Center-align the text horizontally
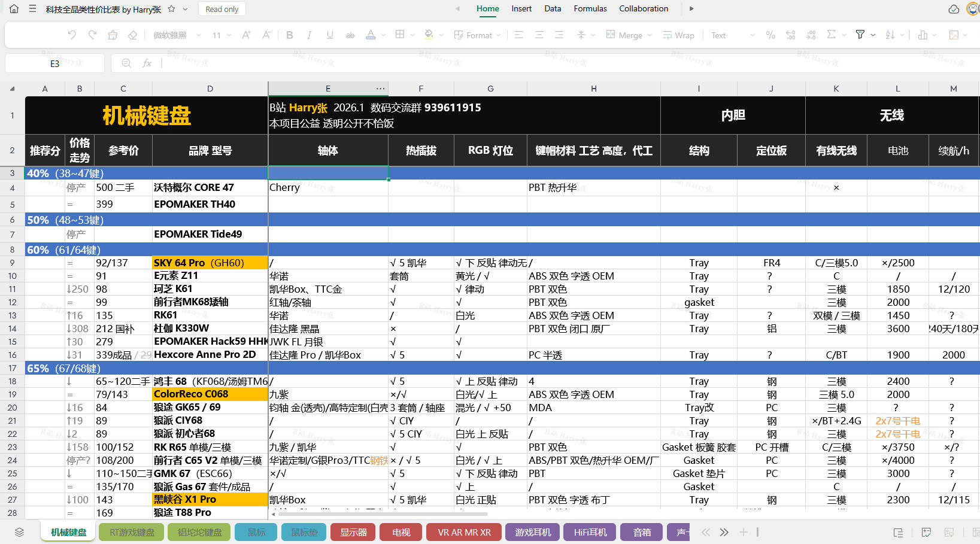This screenshot has width=980, height=544. click(x=539, y=35)
